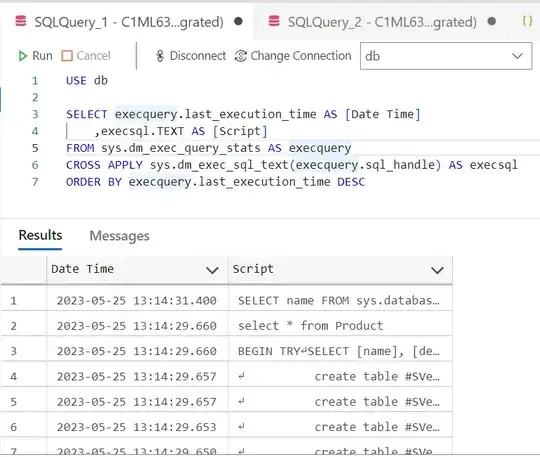The height and width of the screenshot is (457, 540).
Task: Click the Cancel button label
Action: 94,56
